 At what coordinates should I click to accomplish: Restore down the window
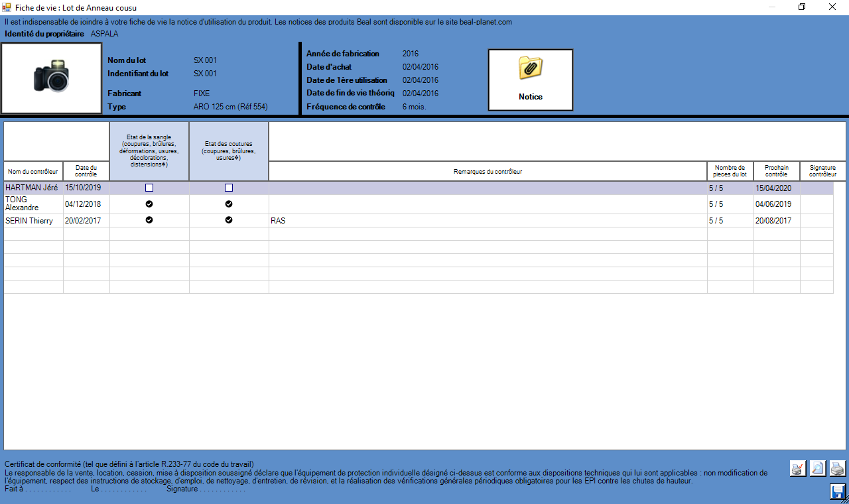[802, 7]
